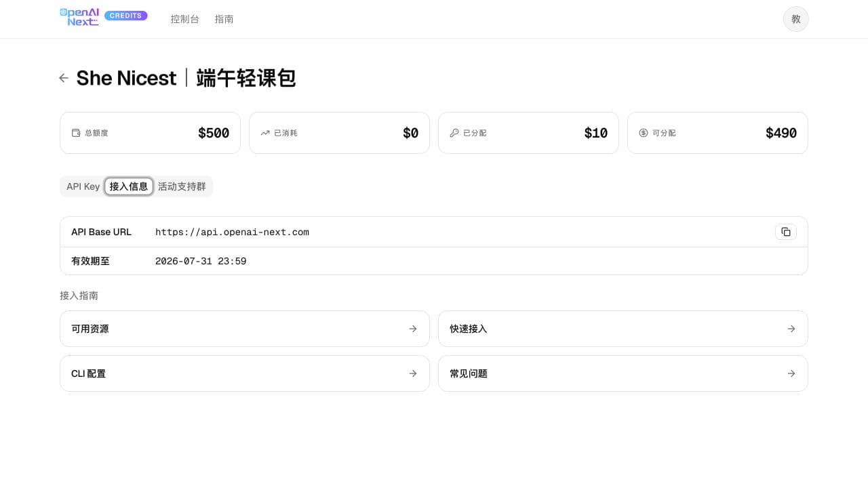Screen dimensions: 868x488
Task: Go back using the left arrow icon
Action: (x=64, y=78)
